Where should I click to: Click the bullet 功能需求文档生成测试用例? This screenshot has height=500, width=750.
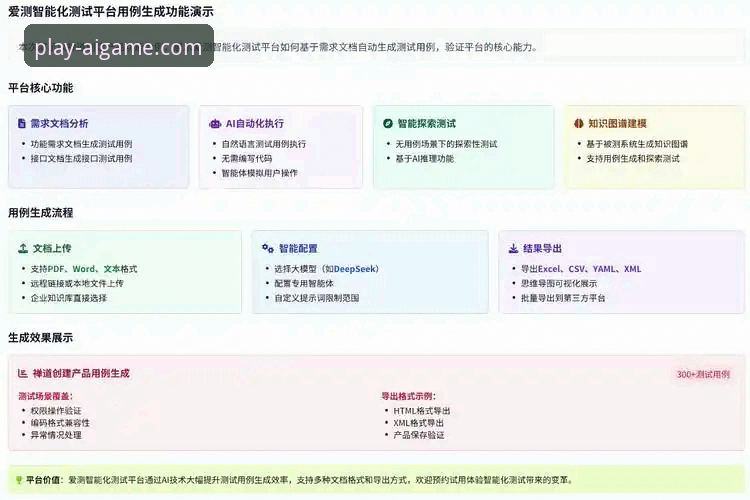pyautogui.click(x=81, y=144)
